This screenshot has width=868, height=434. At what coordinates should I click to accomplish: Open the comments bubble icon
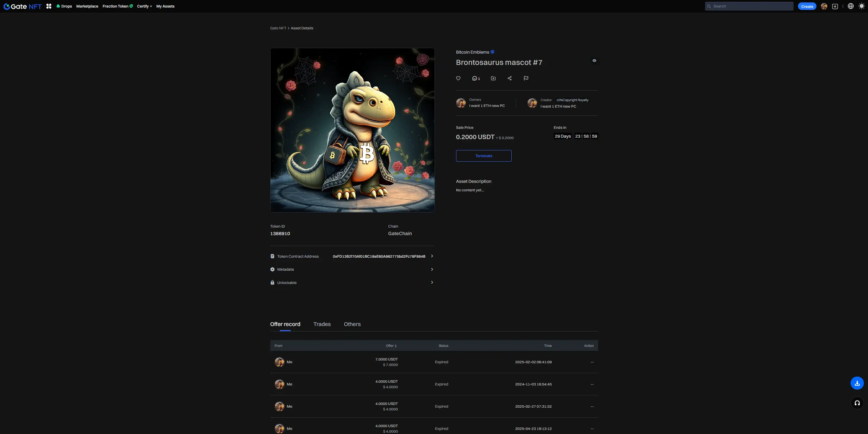click(475, 78)
